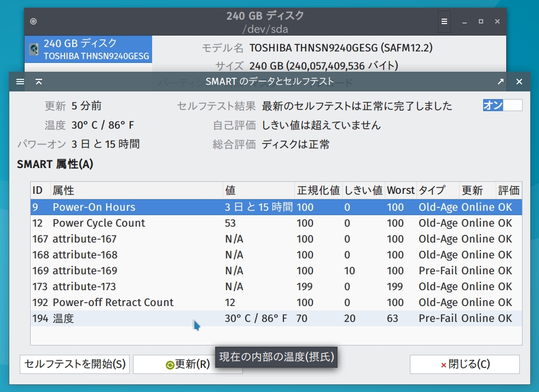Viewport: 539px width, 392px height.
Task: Select the Power Cycle Count row
Action: coord(276,223)
